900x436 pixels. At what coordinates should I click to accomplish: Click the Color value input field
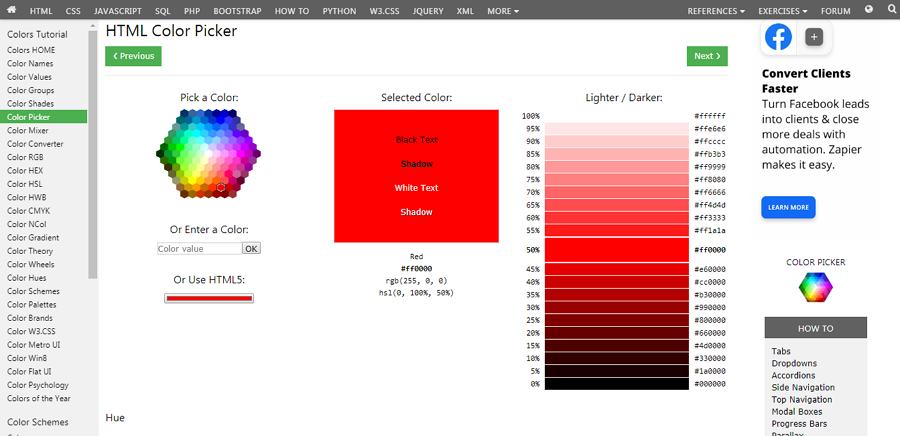(x=199, y=248)
